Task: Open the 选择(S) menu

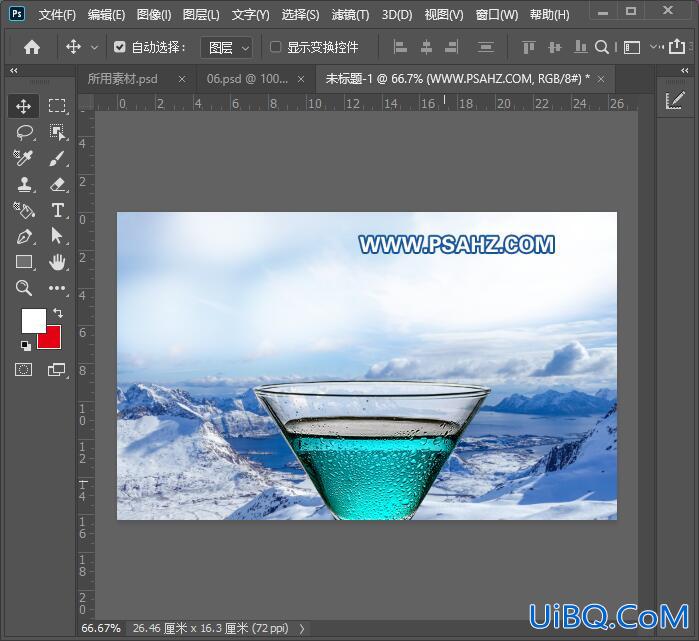Action: 300,15
